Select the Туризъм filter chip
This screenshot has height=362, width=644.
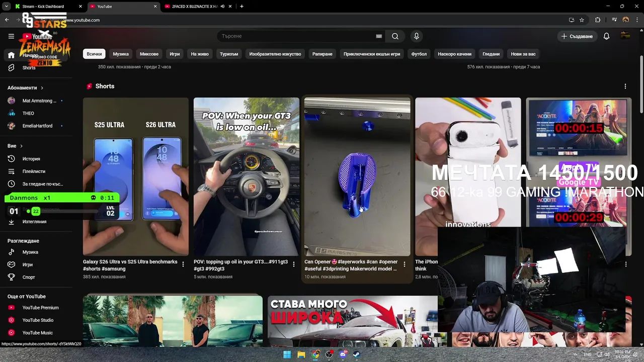229,54
